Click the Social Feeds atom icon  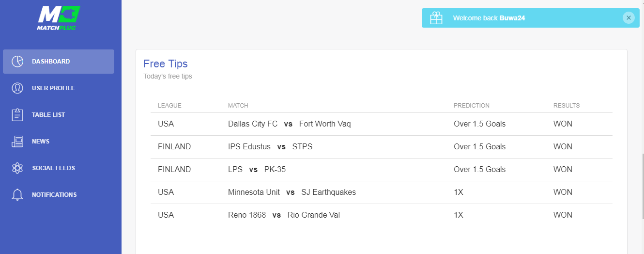pos(17,168)
